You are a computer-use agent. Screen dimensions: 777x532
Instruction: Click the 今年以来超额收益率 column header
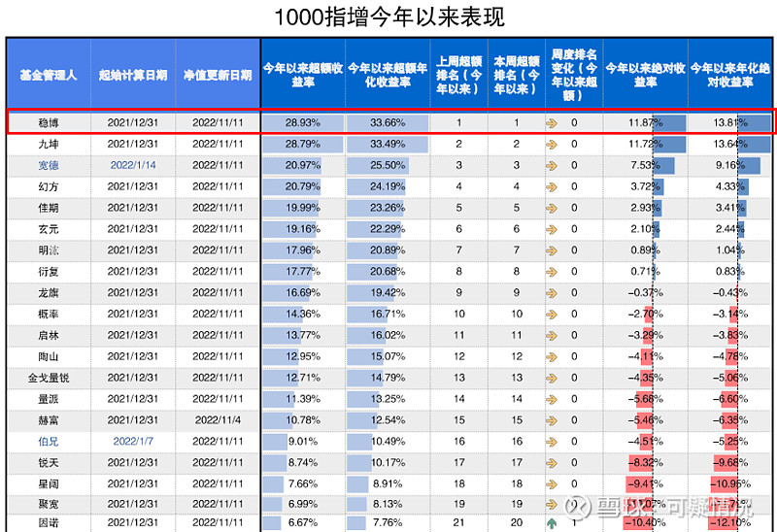tap(303, 75)
